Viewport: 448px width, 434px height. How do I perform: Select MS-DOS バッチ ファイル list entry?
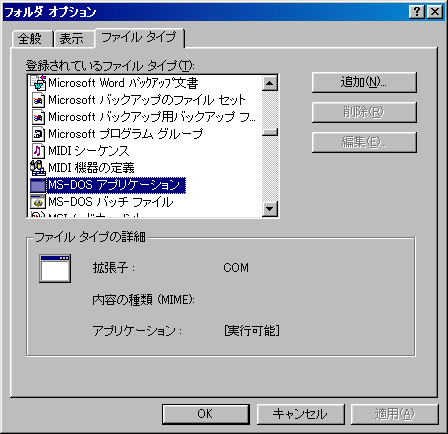(x=111, y=202)
